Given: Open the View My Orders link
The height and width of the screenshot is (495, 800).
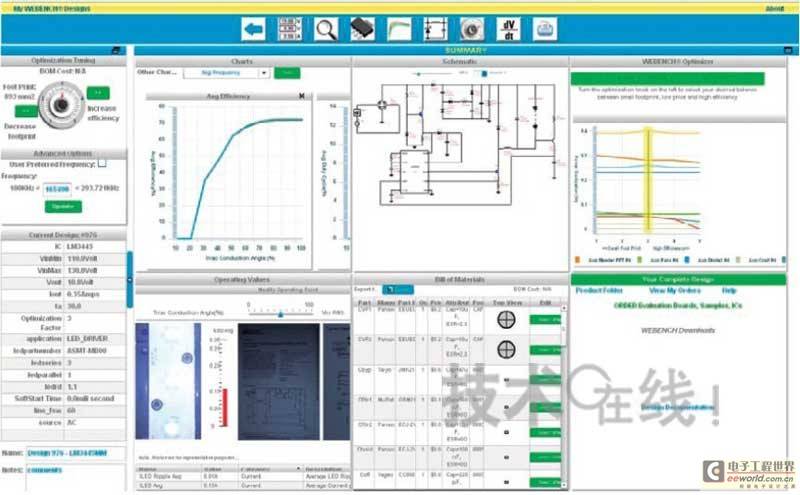Looking at the screenshot, I should [x=674, y=290].
